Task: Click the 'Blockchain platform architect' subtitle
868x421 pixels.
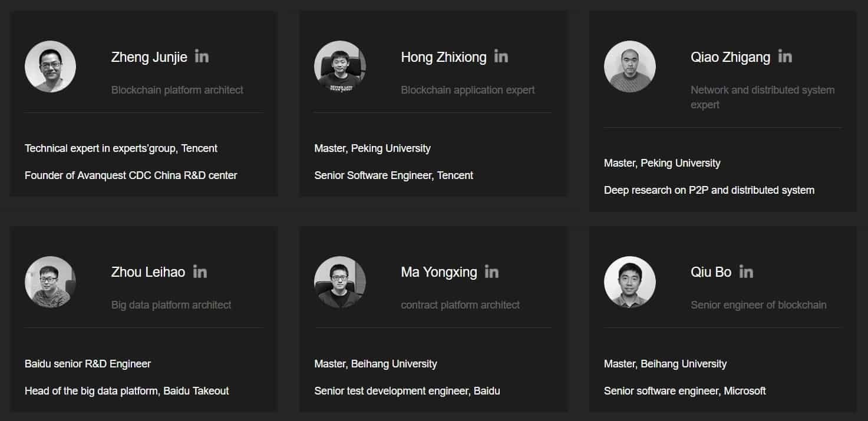Action: coord(177,90)
